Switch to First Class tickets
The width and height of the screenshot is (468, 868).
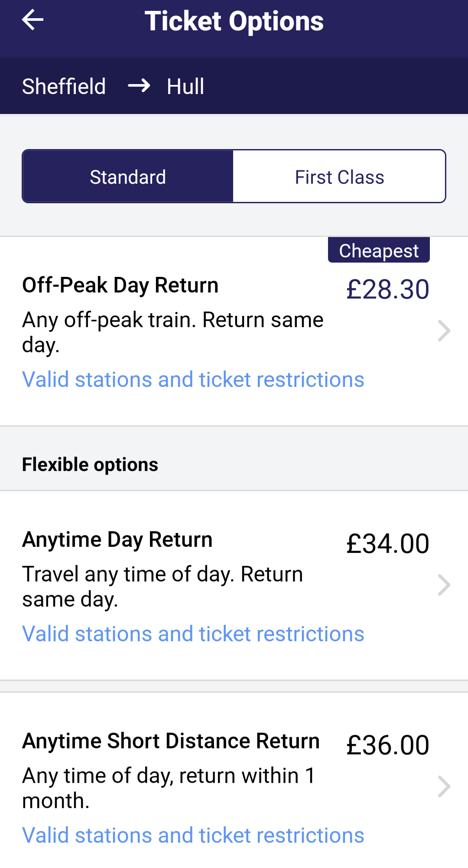(339, 177)
